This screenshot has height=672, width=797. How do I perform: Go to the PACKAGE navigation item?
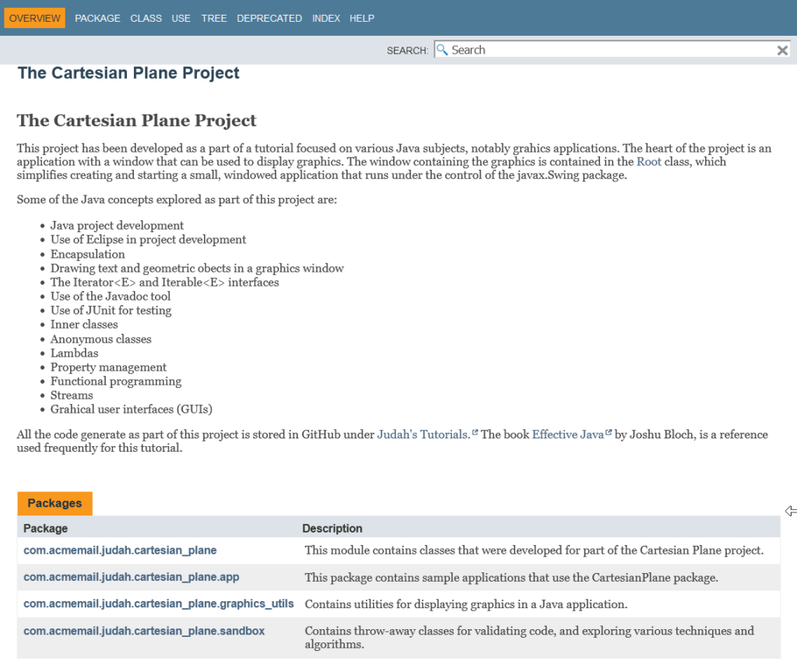click(x=97, y=18)
